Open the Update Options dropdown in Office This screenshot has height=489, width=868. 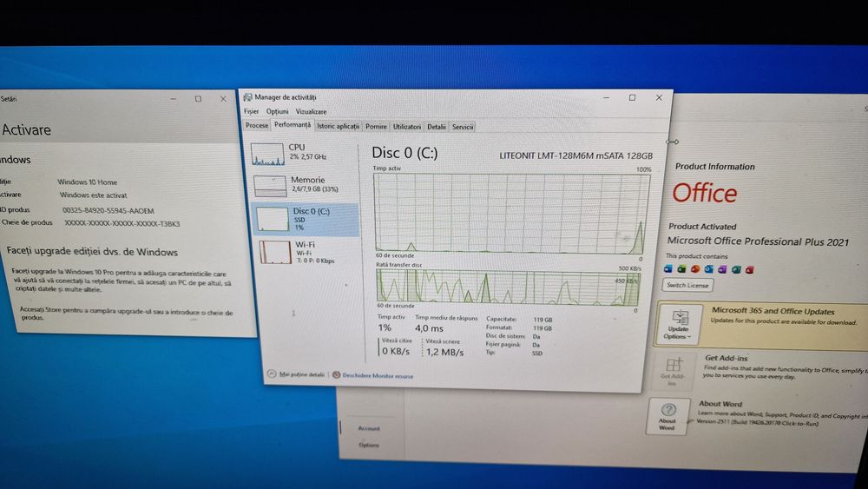tap(678, 323)
